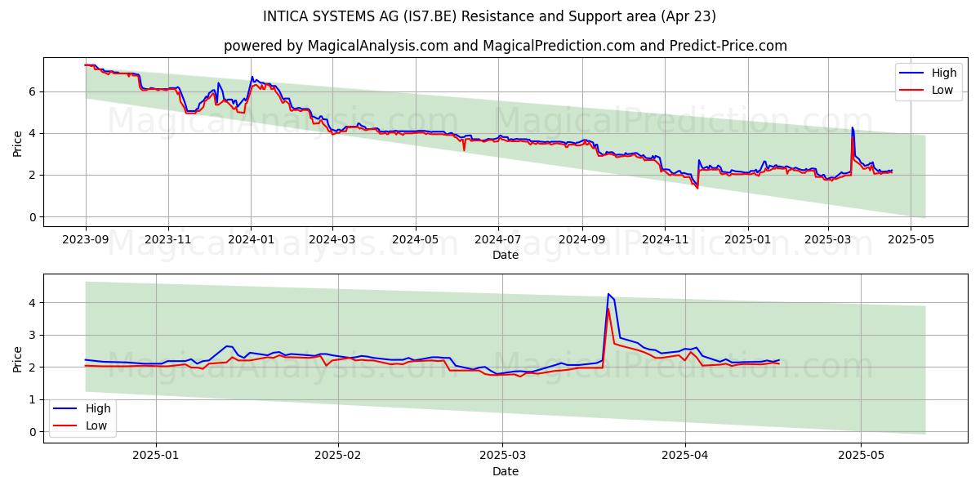This screenshot has width=980, height=490.
Task: Click the y-axis tick '6' in the top chart
Action: [33, 91]
